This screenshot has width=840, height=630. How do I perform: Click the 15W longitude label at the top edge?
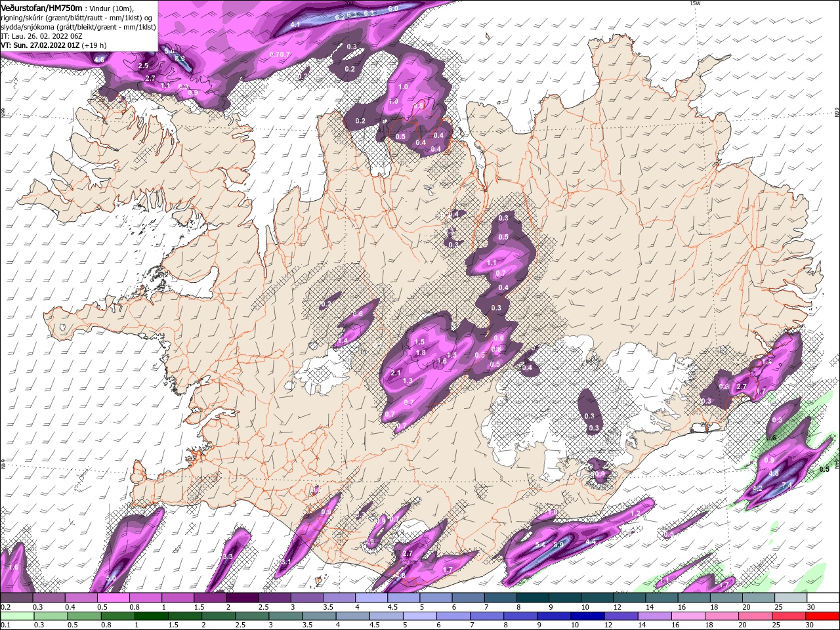tap(695, 3)
